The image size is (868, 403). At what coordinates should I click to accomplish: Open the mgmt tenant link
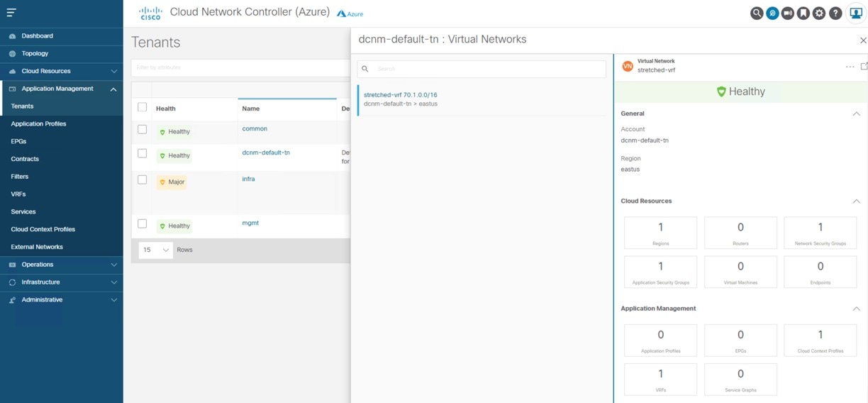[x=250, y=223]
